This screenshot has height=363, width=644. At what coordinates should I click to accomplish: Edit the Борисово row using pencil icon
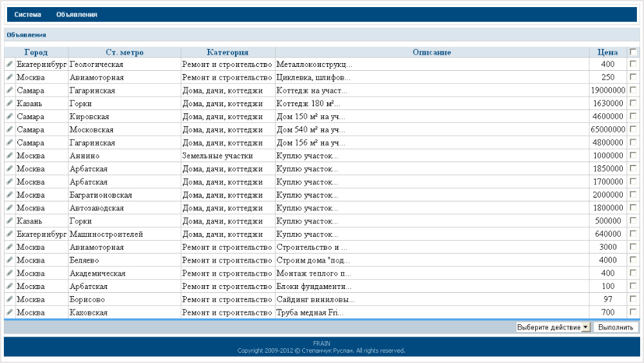click(10, 299)
